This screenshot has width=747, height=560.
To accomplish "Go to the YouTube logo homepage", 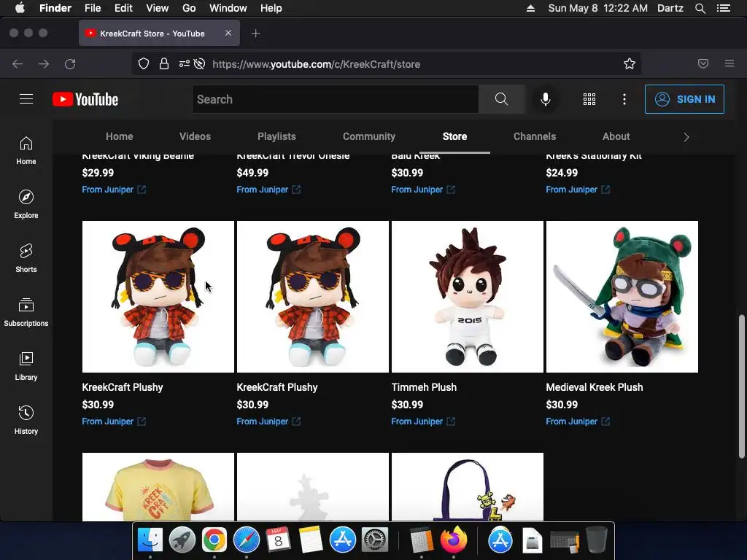I will [85, 99].
